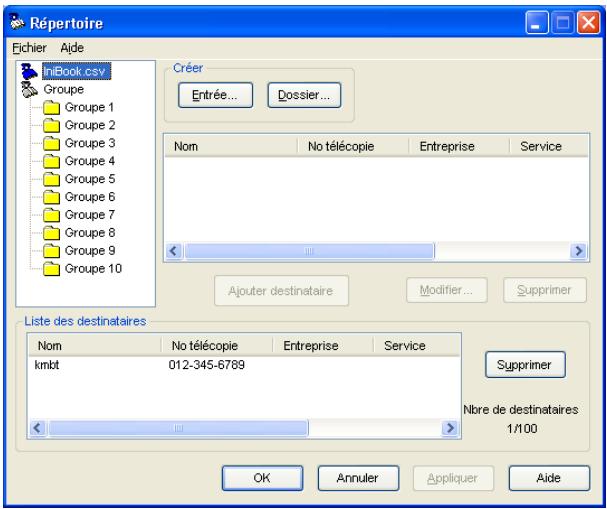Select the Groupe 3 label
Screen dimensions: 607x509
[x=90, y=143]
